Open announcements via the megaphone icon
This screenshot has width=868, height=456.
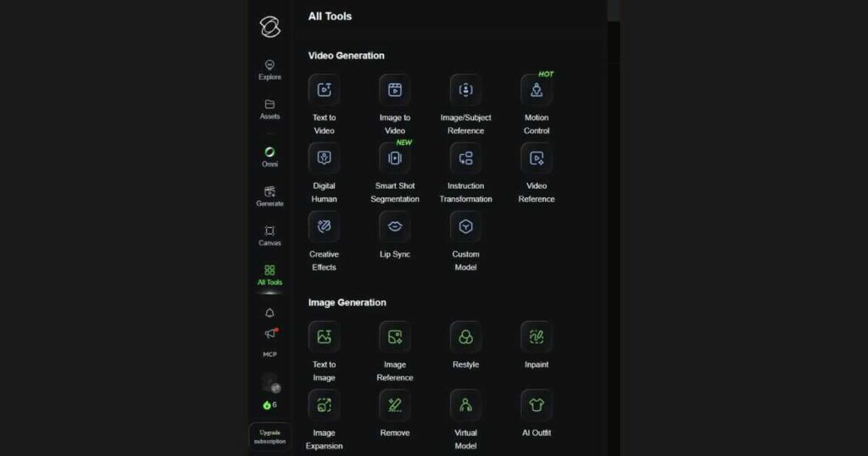click(x=270, y=333)
